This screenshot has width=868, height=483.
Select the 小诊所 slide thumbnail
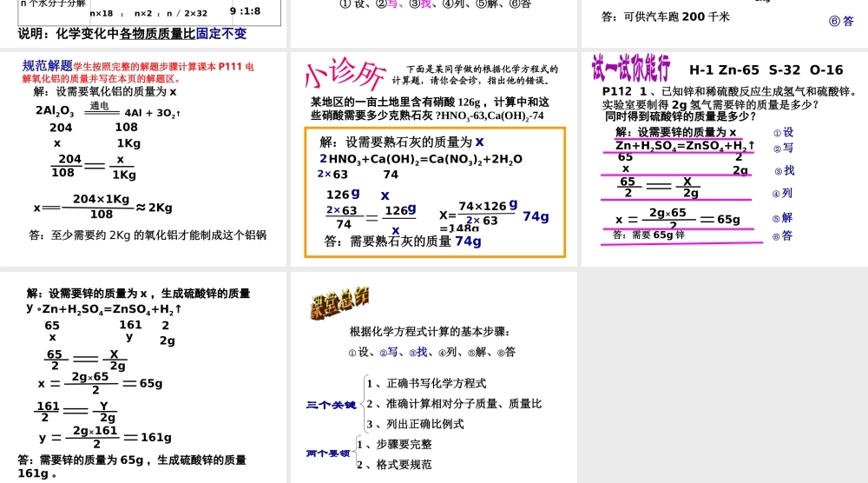coord(434,159)
